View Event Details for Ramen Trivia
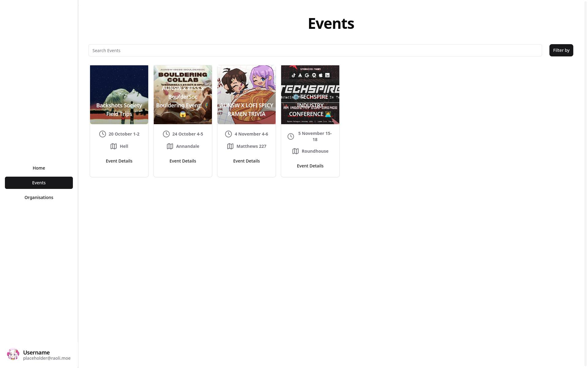This screenshot has height=368, width=588. [x=247, y=161]
